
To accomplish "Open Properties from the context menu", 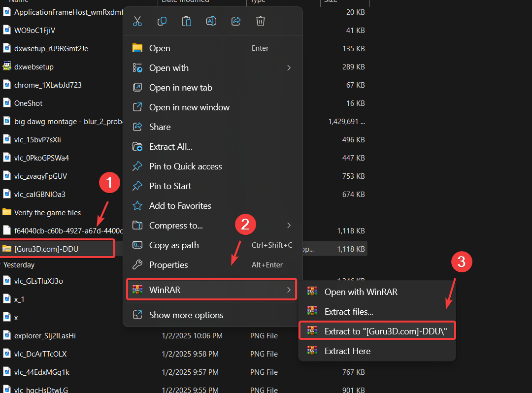I will pyautogui.click(x=168, y=265).
